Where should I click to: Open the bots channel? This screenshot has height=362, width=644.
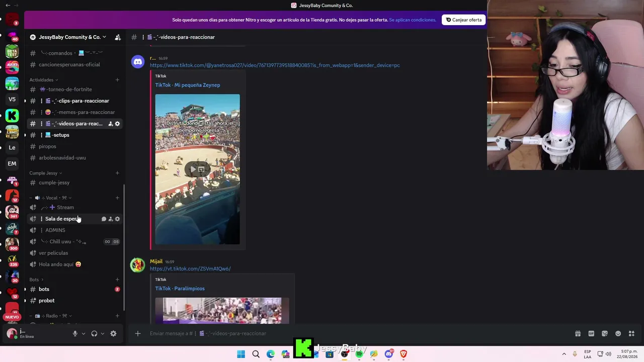point(74,289)
